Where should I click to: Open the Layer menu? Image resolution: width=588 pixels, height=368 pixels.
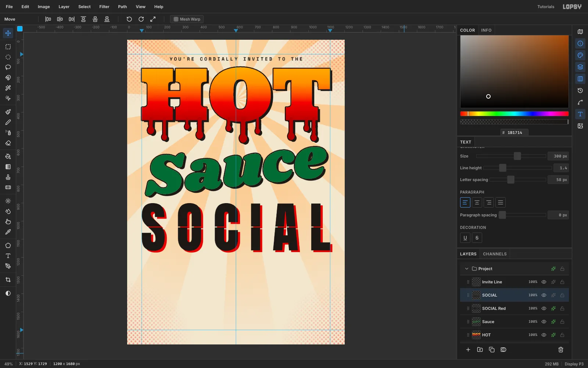pyautogui.click(x=64, y=7)
